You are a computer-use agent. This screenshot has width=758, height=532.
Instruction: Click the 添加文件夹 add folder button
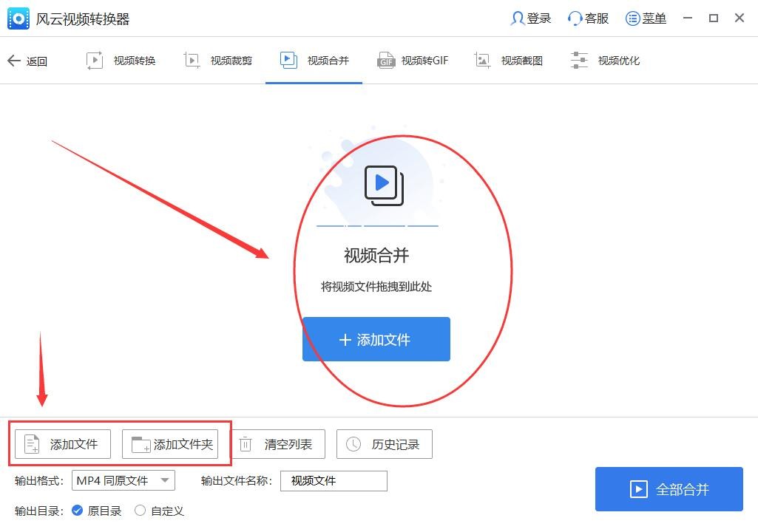[x=172, y=444]
